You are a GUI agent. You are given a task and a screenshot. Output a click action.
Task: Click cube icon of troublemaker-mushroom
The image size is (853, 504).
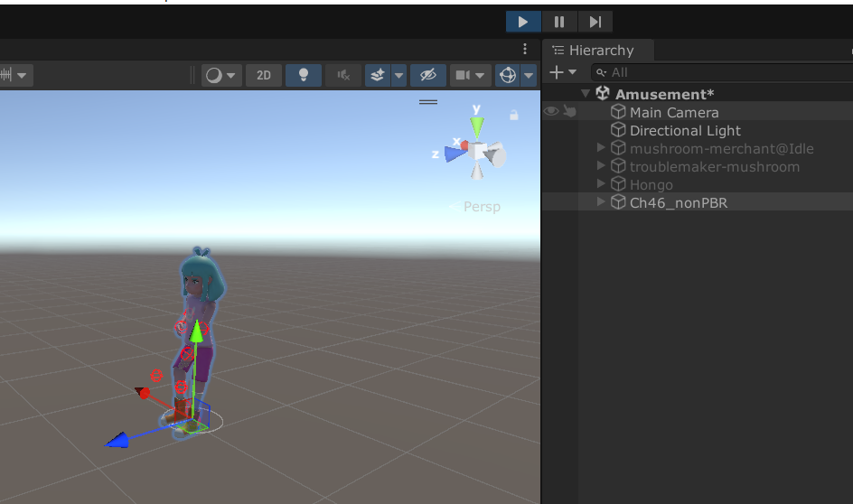click(x=618, y=165)
